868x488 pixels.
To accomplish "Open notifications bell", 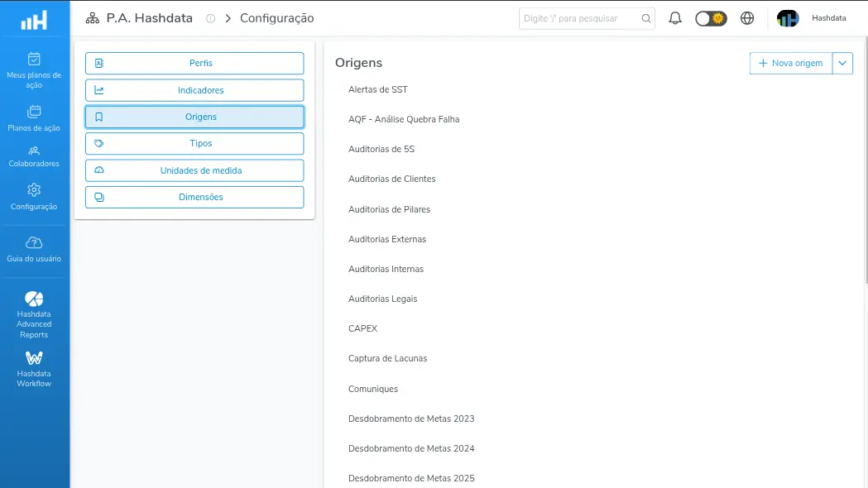I will [x=675, y=18].
